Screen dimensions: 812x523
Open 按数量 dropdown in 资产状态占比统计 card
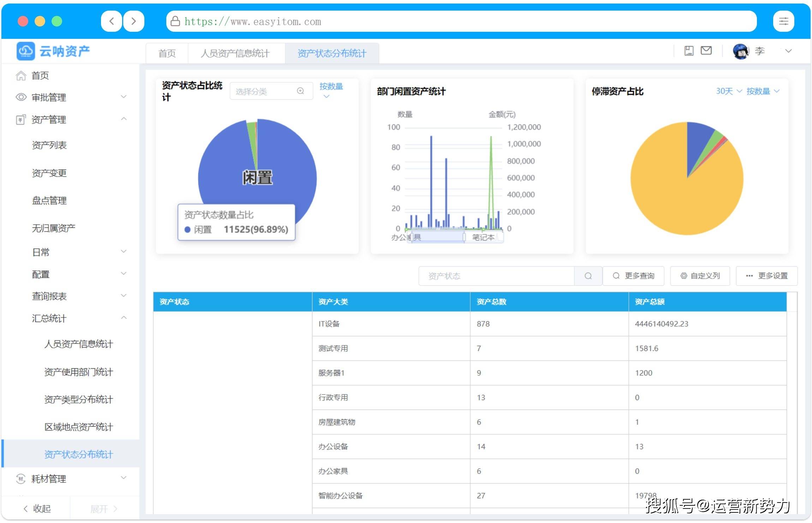pyautogui.click(x=331, y=90)
